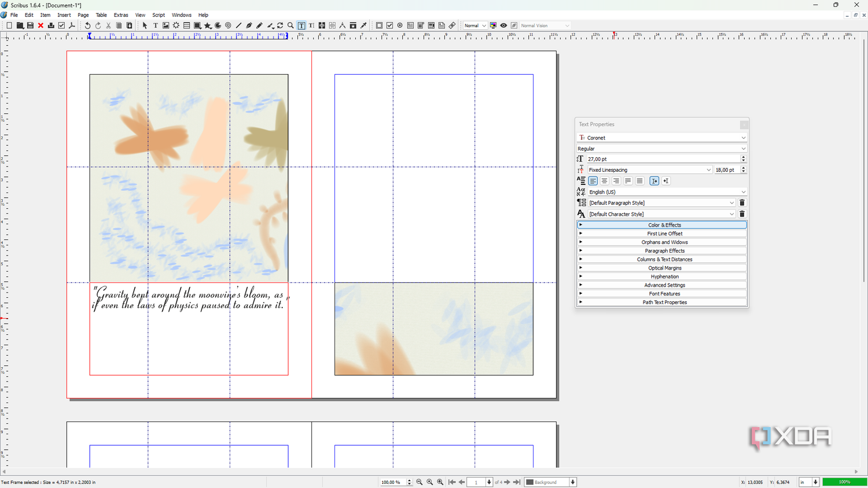The width and height of the screenshot is (868, 488).
Task: Expand the First Line Offset section
Action: [662, 234]
